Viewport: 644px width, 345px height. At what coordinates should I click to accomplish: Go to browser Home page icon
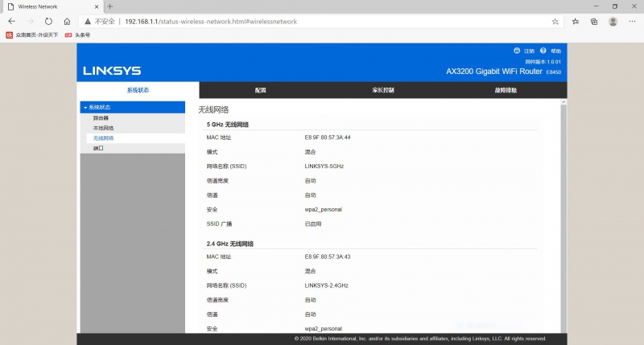point(67,22)
